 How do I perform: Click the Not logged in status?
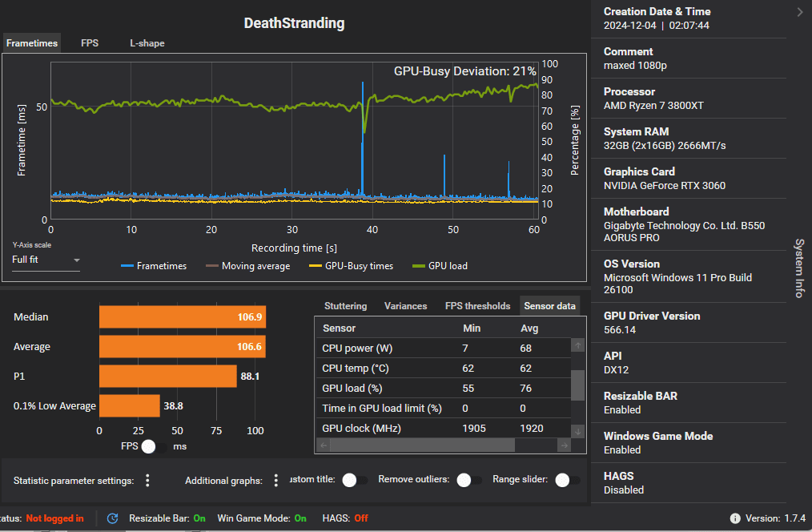click(54, 518)
